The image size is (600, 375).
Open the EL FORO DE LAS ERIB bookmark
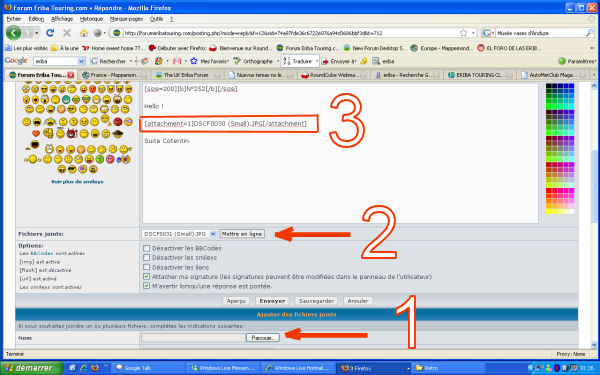509,48
